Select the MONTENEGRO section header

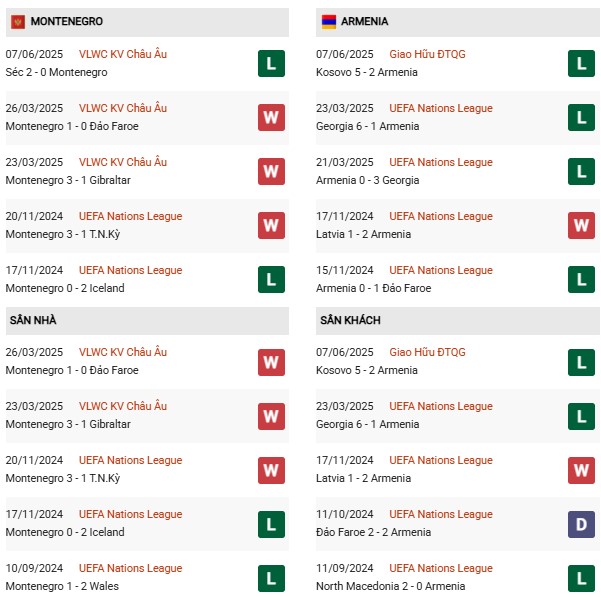point(67,21)
